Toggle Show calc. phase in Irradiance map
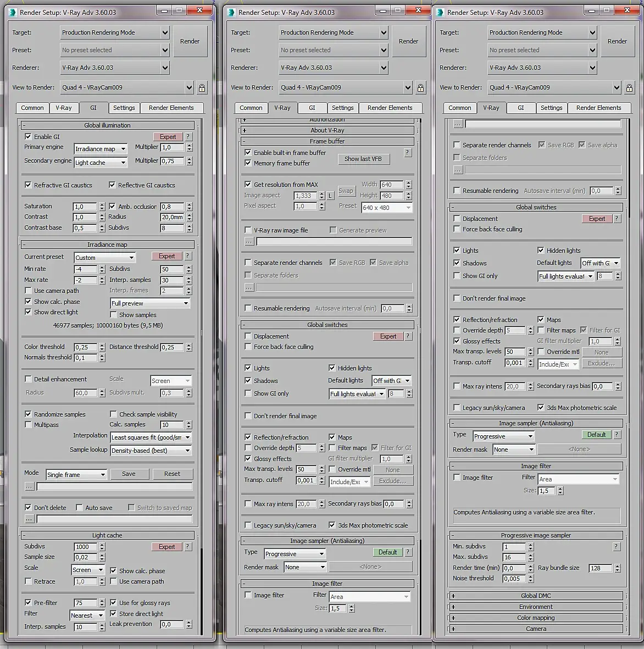The image size is (644, 649). 28,301
